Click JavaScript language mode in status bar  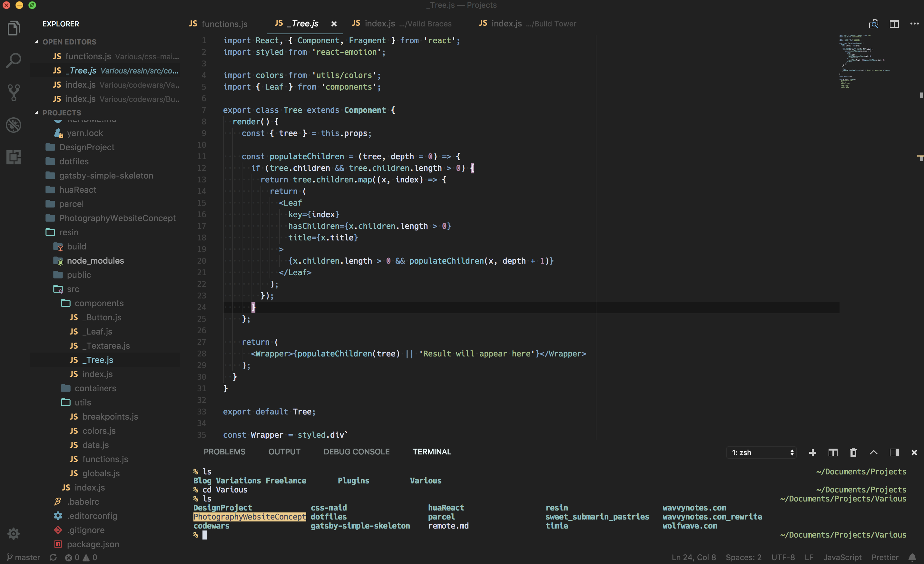coord(842,557)
